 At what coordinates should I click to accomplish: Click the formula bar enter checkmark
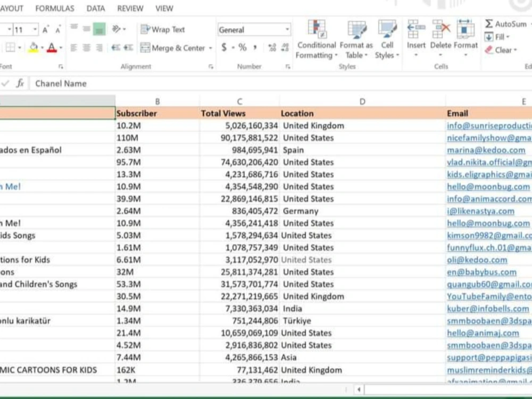5,83
